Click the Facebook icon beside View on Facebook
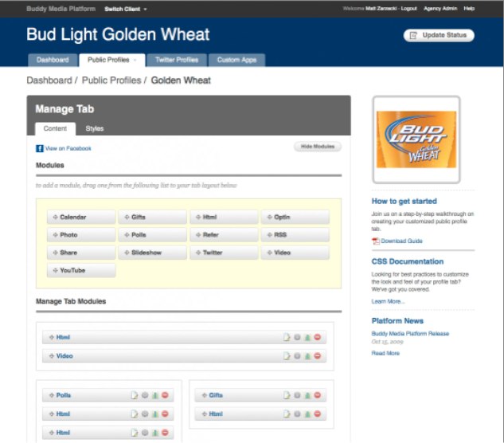 tap(40, 148)
